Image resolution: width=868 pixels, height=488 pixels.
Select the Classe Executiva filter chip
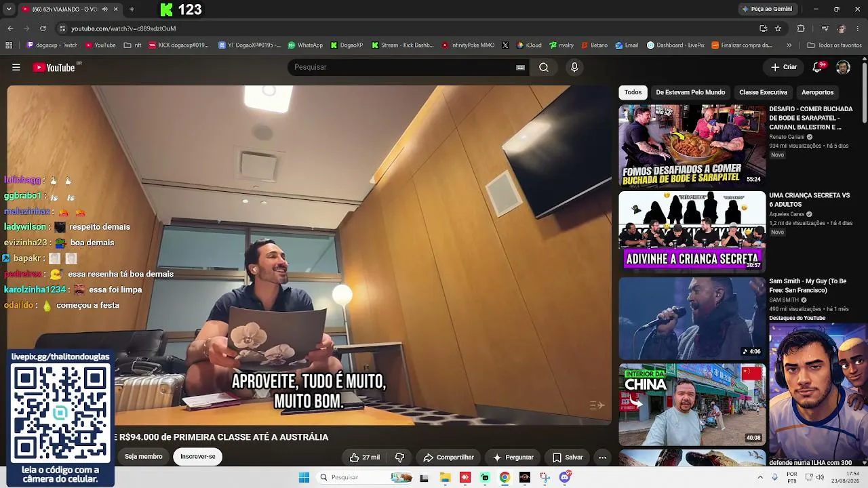click(763, 92)
